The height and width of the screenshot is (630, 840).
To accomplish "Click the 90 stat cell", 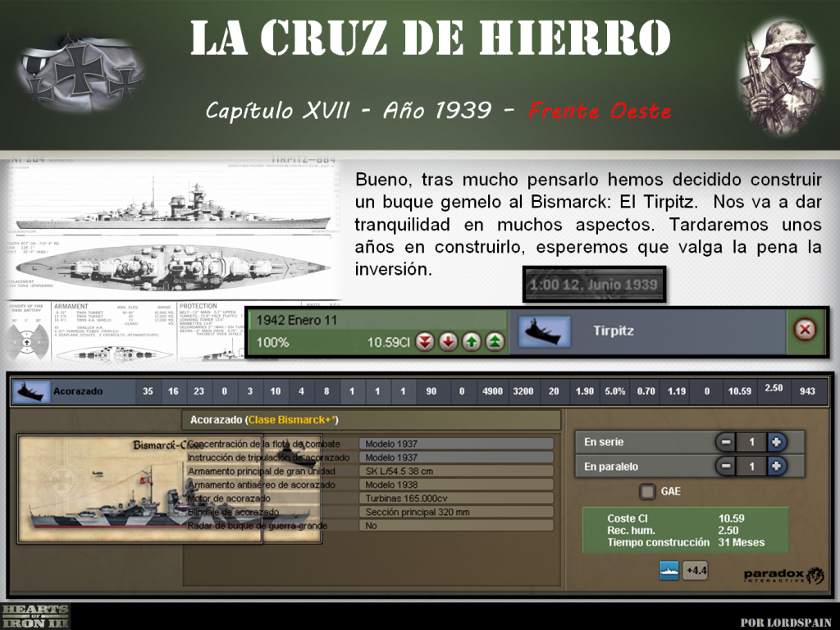I will pos(431,391).
